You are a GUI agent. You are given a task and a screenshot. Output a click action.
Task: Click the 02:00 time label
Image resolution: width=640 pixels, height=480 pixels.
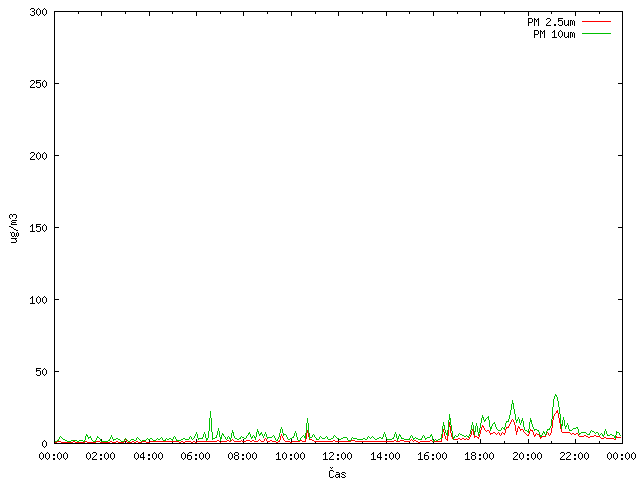click(100, 456)
